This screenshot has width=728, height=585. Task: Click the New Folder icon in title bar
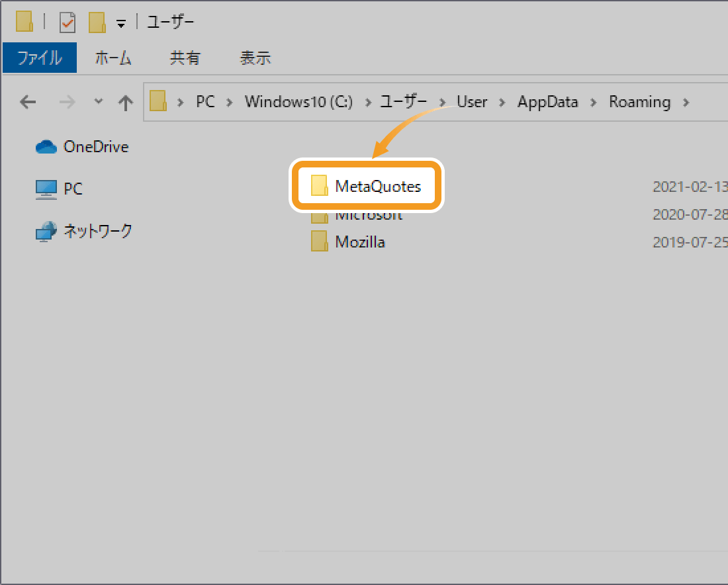pos(97,23)
